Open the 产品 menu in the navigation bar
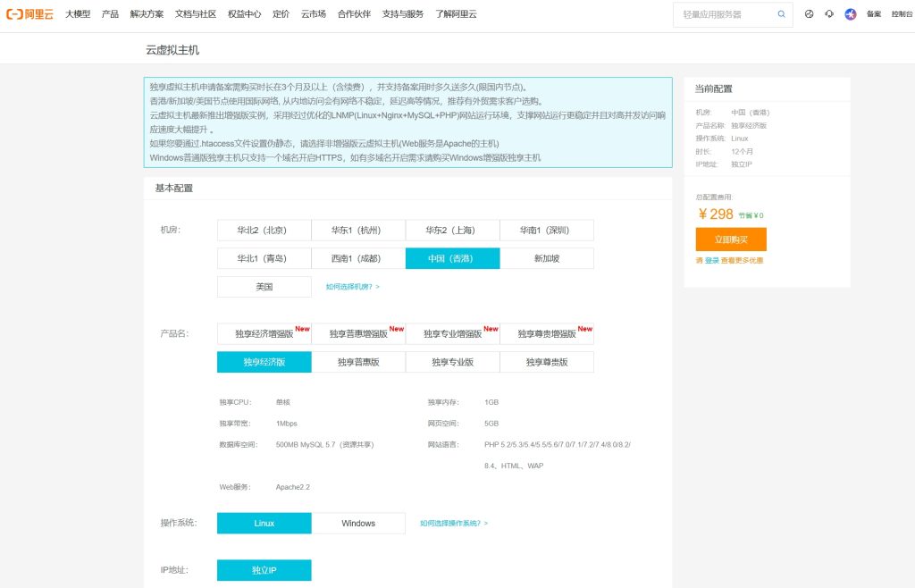The height and width of the screenshot is (588, 915). (x=110, y=14)
